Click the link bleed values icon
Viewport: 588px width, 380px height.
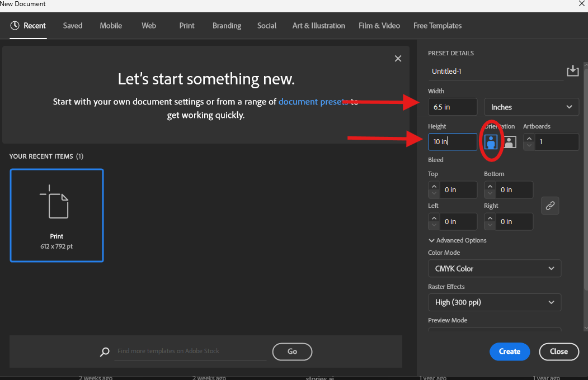(x=550, y=206)
